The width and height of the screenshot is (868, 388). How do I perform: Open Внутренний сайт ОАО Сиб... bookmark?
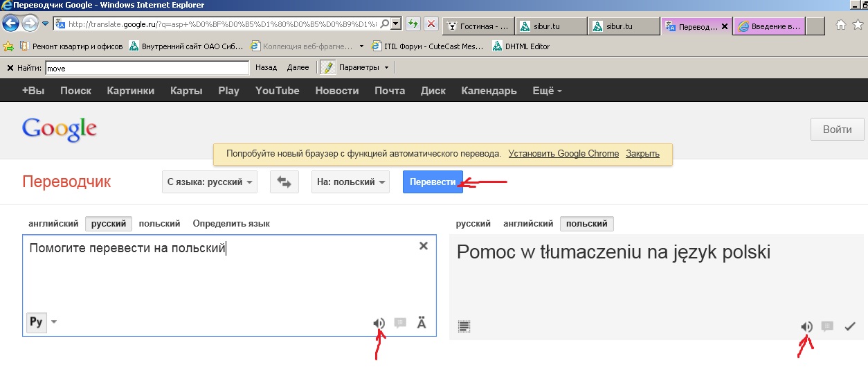coord(186,46)
